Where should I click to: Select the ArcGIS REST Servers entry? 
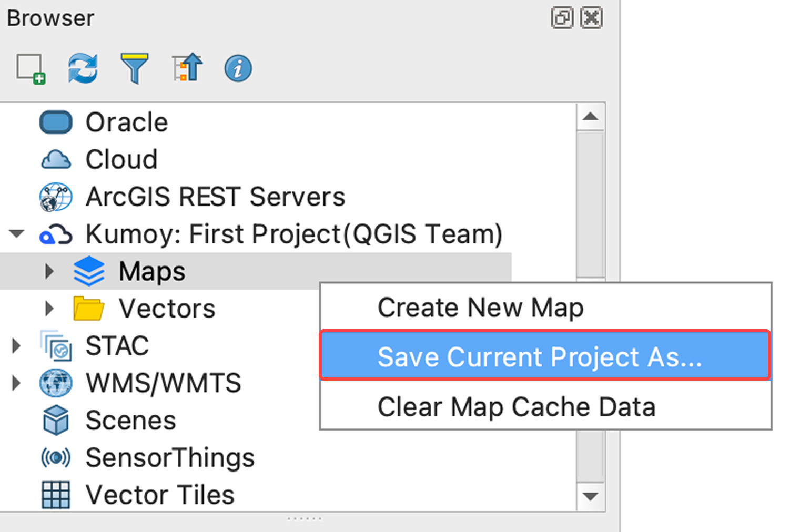point(215,197)
